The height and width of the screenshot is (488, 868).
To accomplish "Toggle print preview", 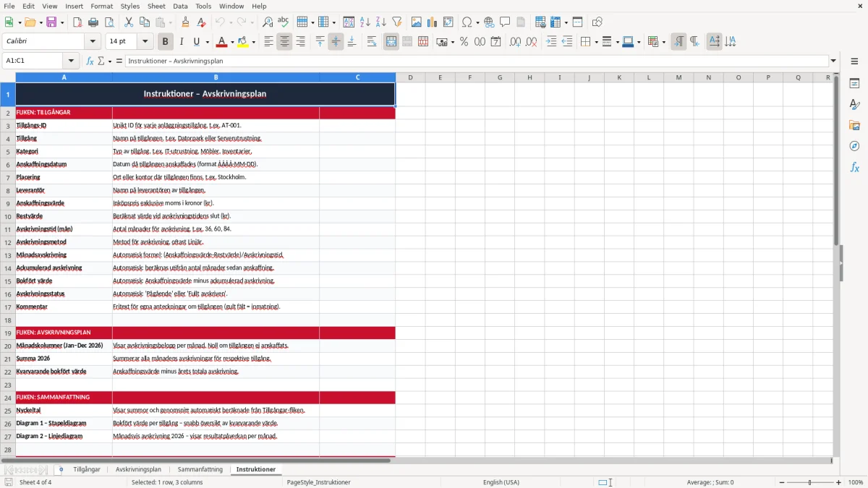I will coord(108,22).
